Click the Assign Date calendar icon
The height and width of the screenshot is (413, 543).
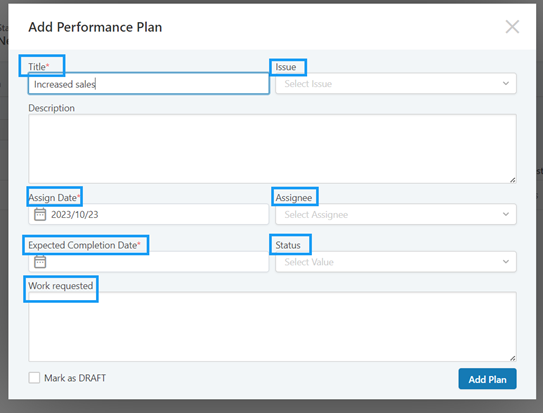(x=40, y=214)
